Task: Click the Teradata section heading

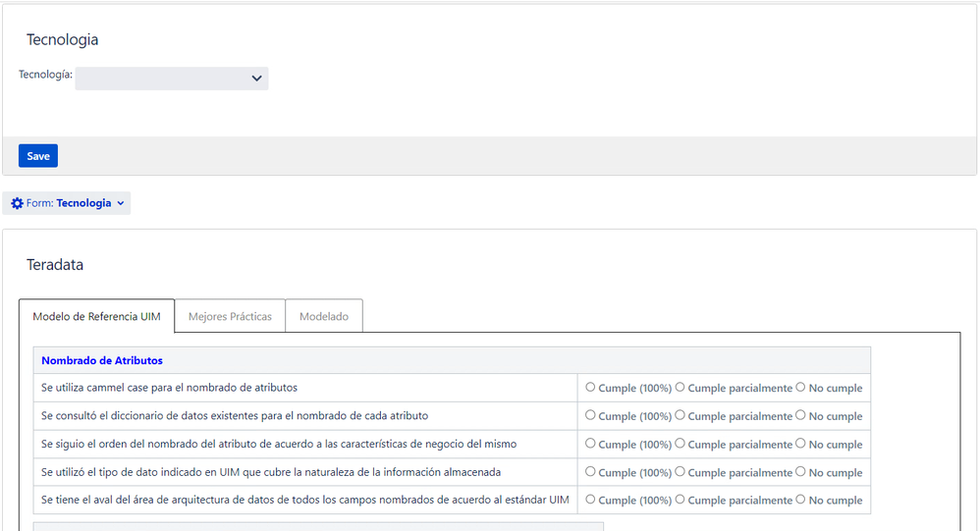Action: 55,265
